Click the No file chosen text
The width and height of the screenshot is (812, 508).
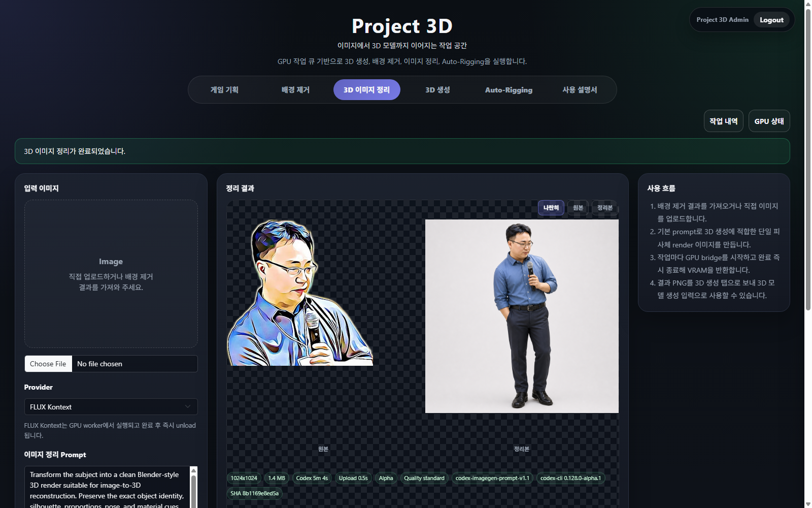[x=99, y=364]
